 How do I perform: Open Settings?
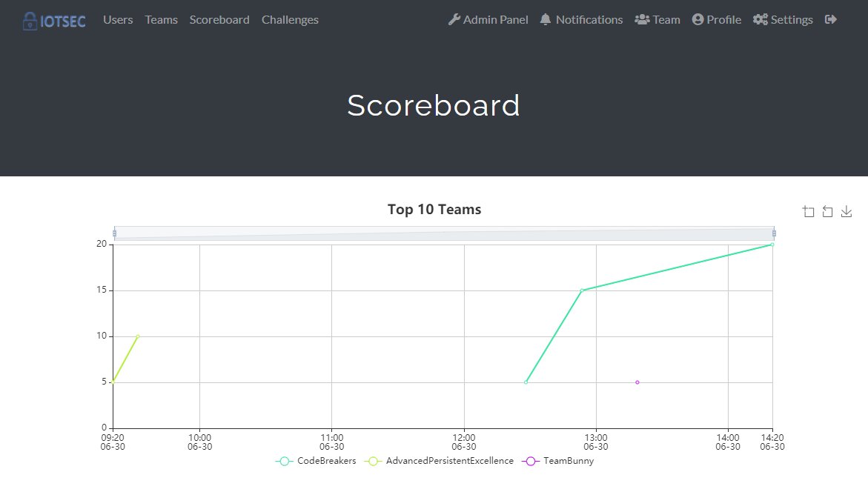(x=783, y=20)
